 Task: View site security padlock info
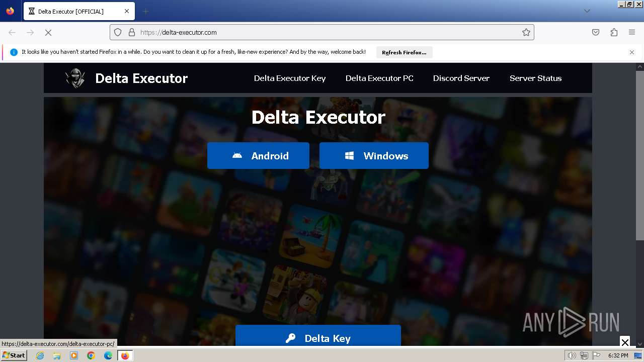coord(132,32)
